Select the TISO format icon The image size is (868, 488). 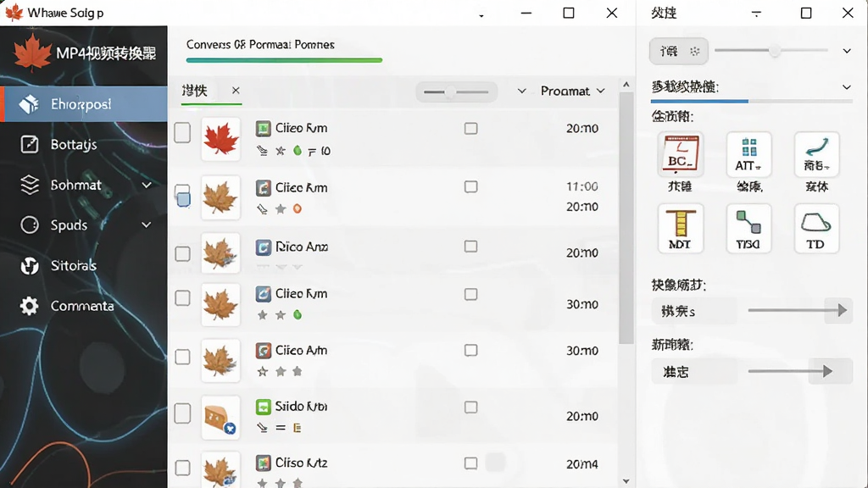[749, 229]
